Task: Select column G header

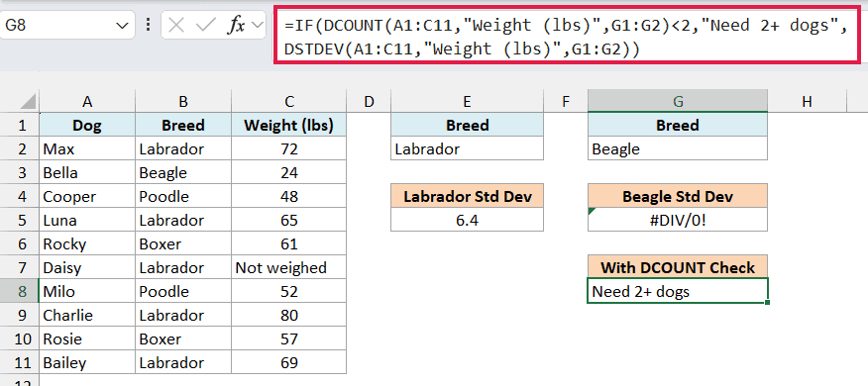Action: tap(678, 101)
